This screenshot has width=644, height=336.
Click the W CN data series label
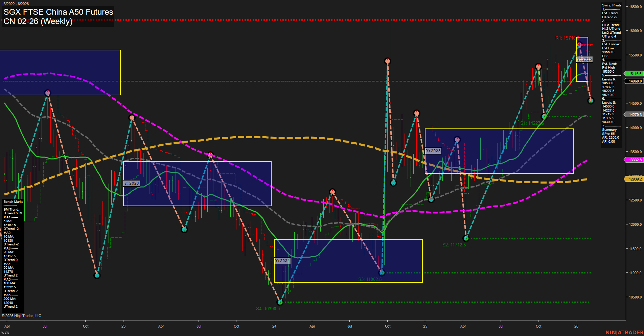(x=5, y=333)
